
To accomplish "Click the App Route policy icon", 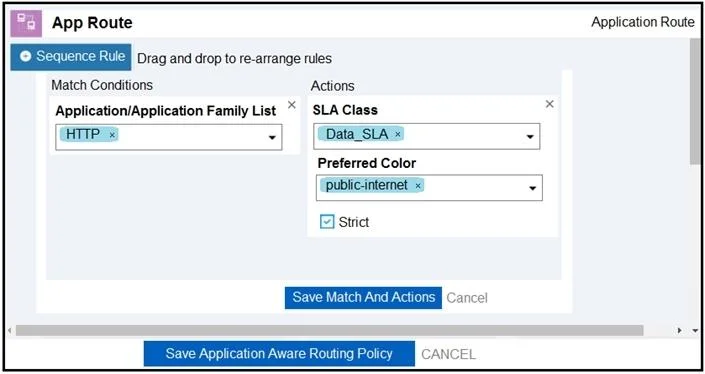I will point(26,23).
